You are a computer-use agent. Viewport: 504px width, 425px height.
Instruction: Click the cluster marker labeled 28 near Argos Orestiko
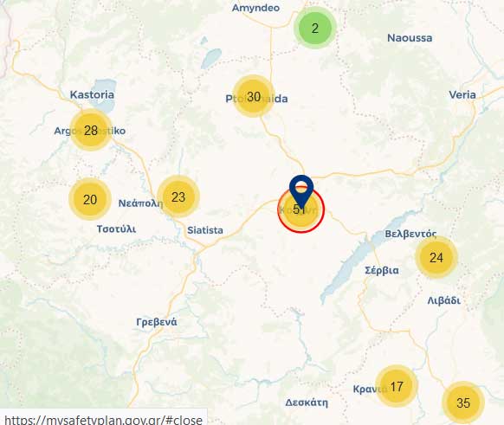coord(91,130)
